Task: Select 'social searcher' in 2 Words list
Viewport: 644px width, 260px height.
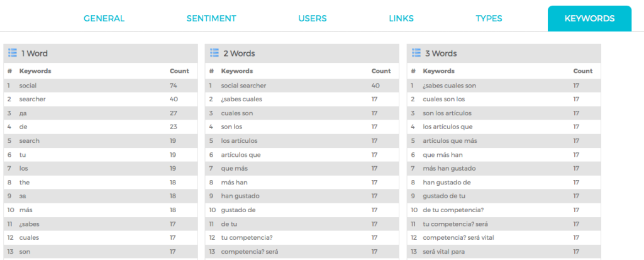Action: tap(243, 86)
